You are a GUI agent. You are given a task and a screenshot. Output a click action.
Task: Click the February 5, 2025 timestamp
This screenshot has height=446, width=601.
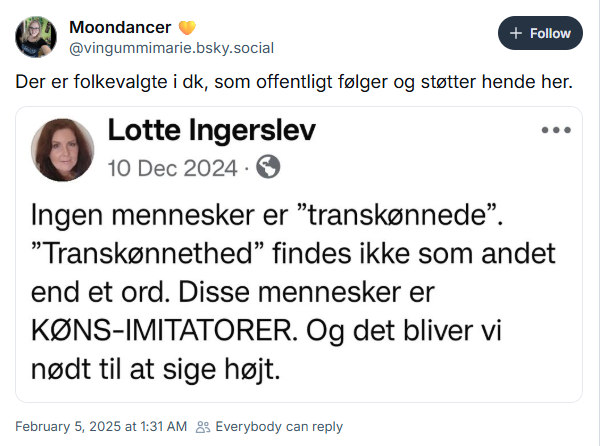pyautogui.click(x=101, y=426)
